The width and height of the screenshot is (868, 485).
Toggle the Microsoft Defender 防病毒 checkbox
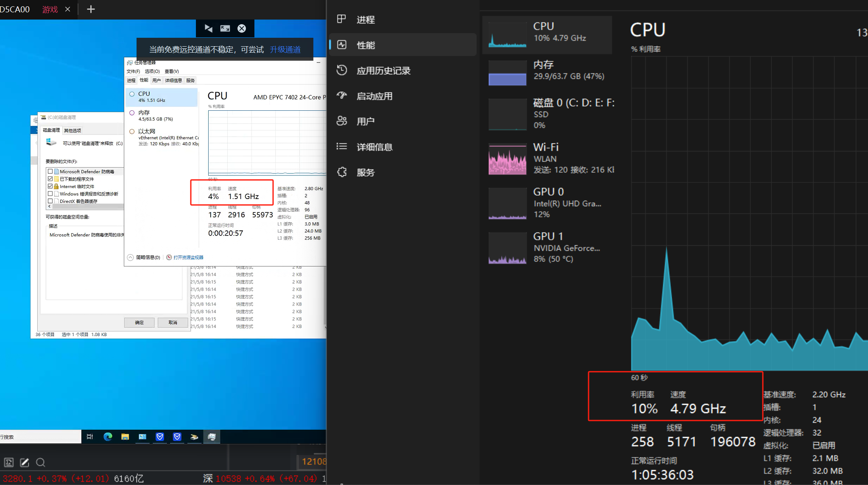(50, 171)
